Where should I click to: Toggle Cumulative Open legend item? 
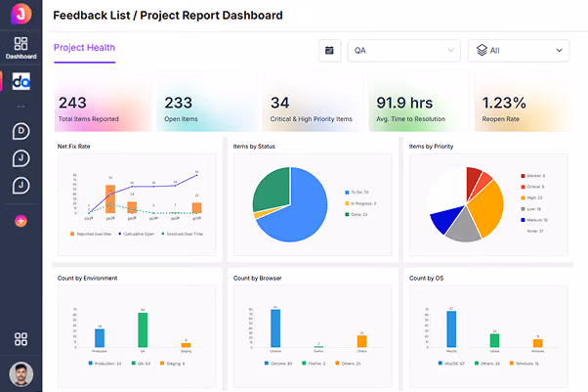tap(137, 234)
